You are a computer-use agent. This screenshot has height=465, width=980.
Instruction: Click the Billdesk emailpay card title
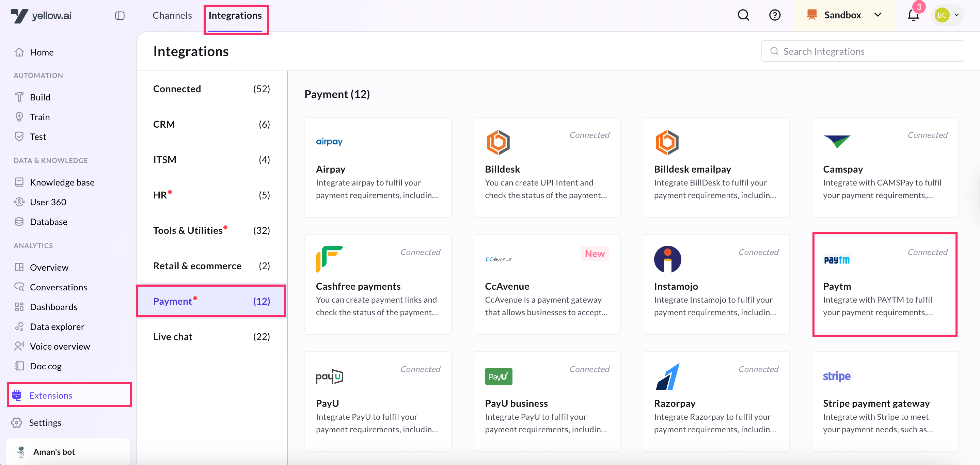(692, 169)
